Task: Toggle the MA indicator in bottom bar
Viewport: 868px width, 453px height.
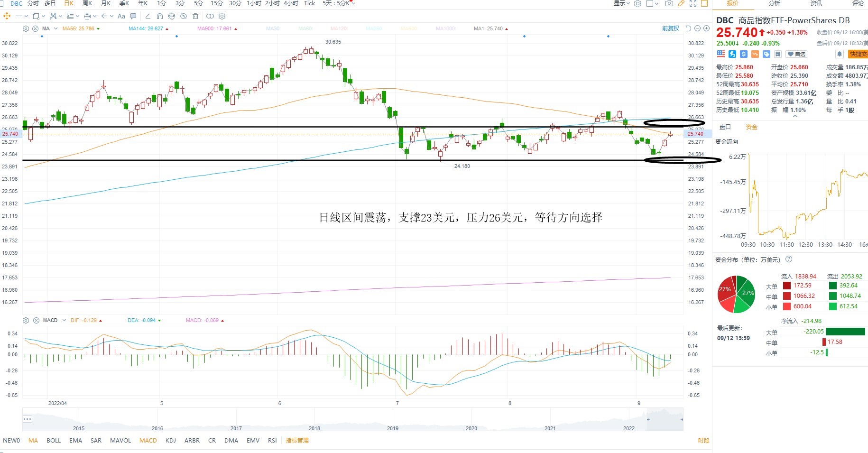Action: point(33,440)
